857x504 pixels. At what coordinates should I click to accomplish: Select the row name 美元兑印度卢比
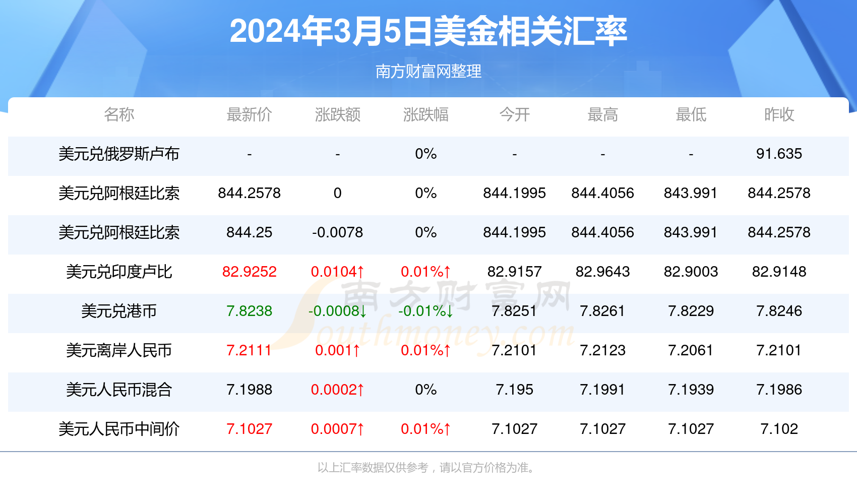click(119, 272)
